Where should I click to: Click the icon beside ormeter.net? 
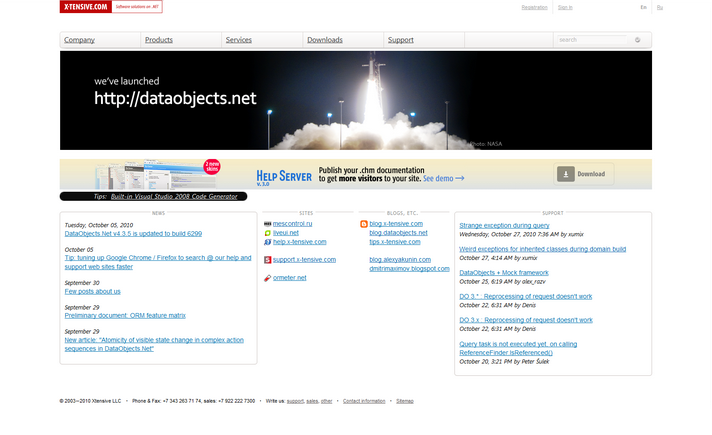point(267,278)
